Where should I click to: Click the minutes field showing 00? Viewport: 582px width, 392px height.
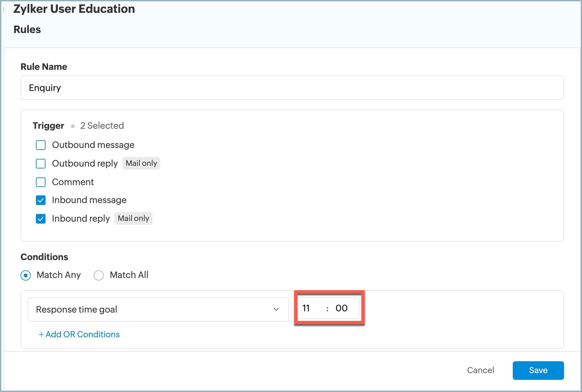coord(342,308)
